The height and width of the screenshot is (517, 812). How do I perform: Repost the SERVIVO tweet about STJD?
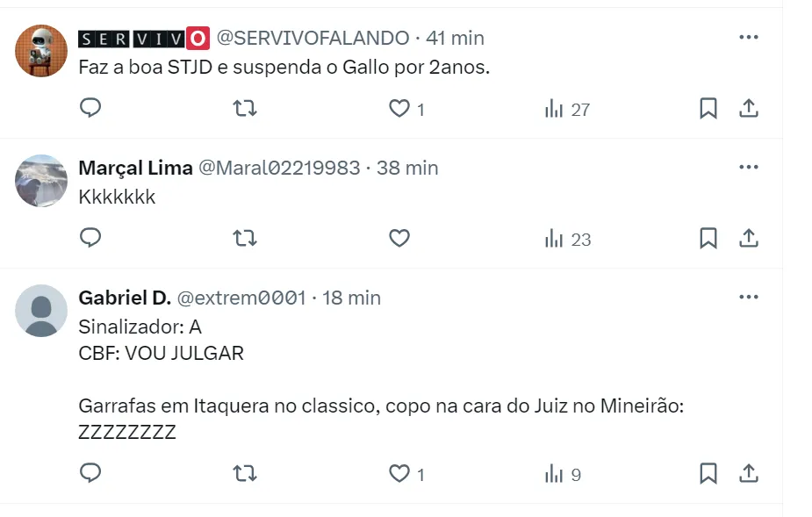tap(245, 108)
